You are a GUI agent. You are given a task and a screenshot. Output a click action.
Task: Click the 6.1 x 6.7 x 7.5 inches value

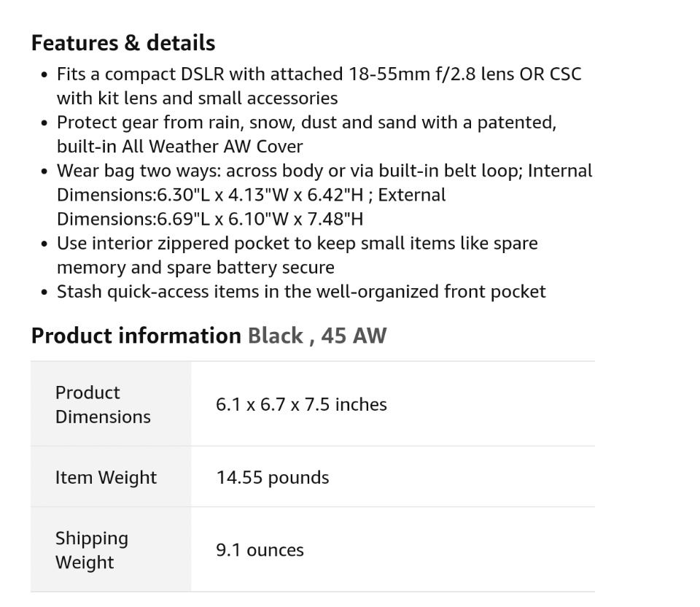(301, 404)
